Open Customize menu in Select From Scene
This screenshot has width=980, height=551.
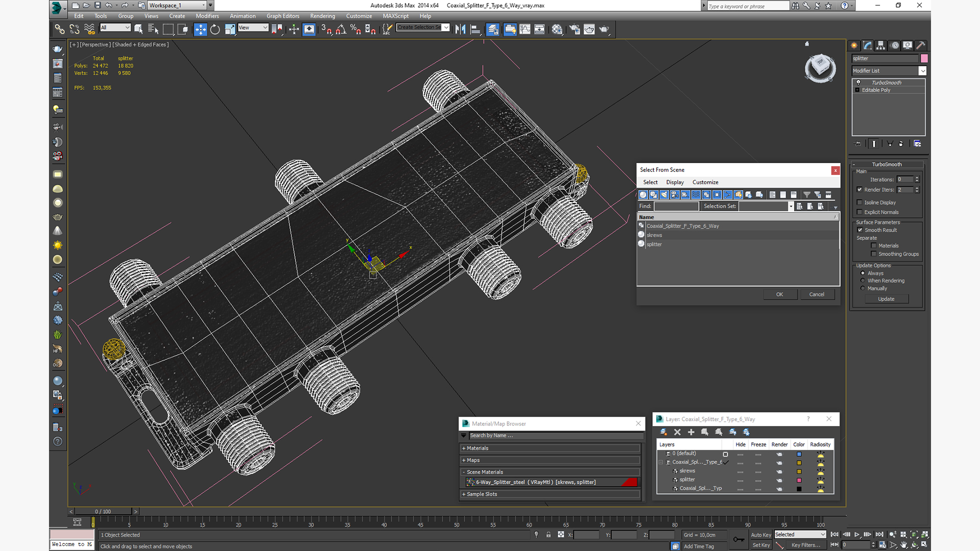point(705,182)
